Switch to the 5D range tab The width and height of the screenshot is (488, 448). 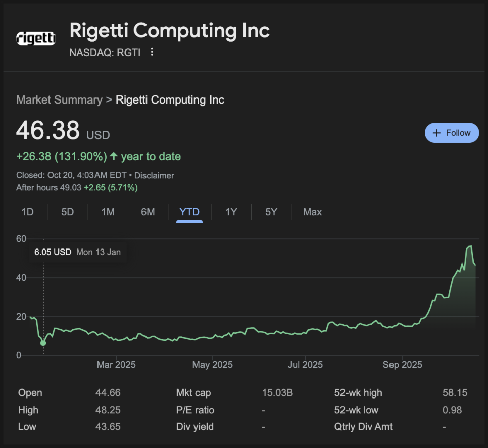67,212
